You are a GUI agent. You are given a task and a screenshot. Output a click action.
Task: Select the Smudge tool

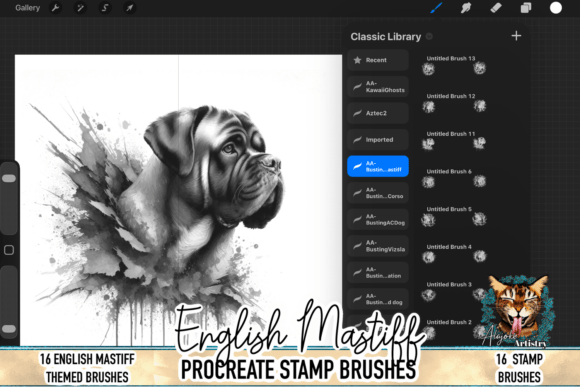tap(466, 8)
